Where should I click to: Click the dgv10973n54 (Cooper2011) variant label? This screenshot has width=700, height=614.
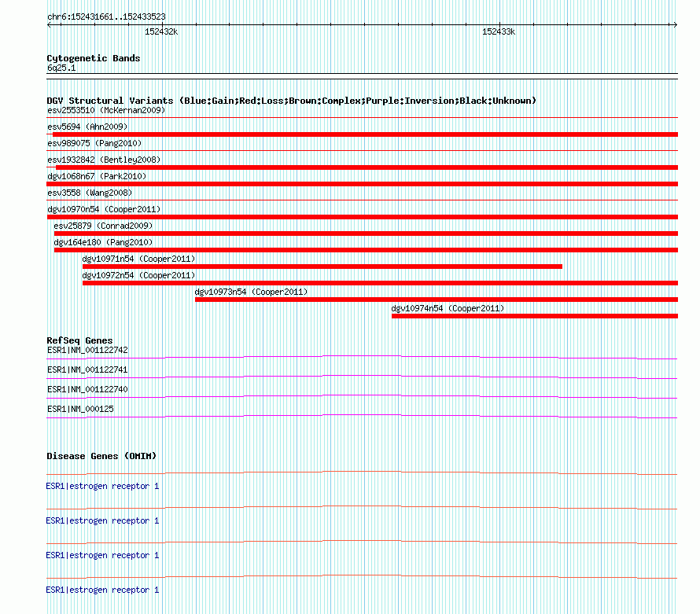tap(252, 292)
